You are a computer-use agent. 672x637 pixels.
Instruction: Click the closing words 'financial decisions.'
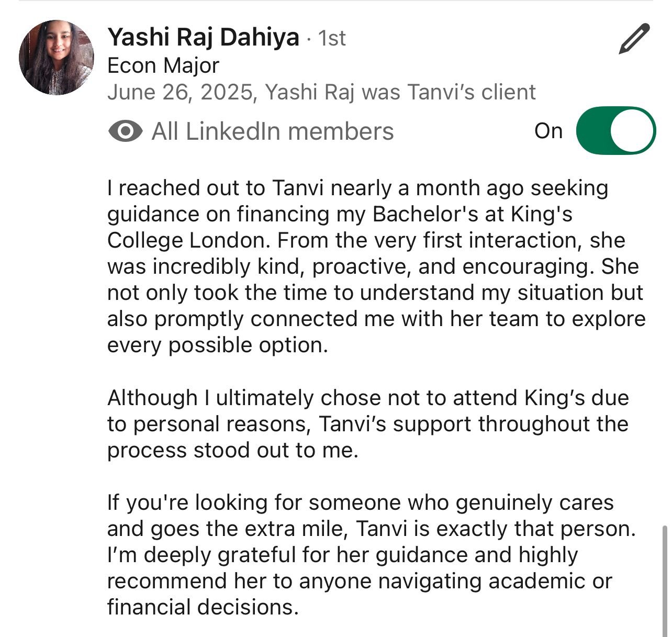point(203,607)
